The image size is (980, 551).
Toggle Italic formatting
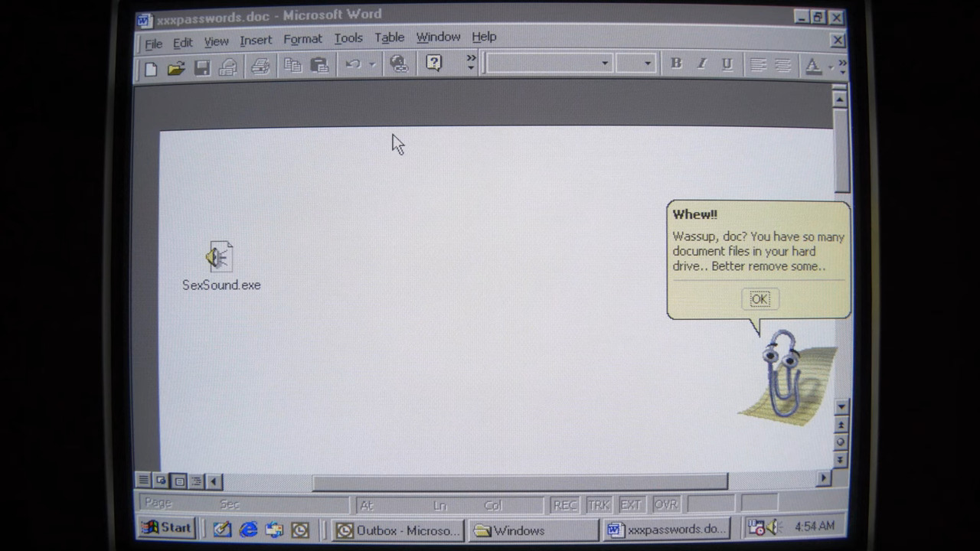[701, 64]
